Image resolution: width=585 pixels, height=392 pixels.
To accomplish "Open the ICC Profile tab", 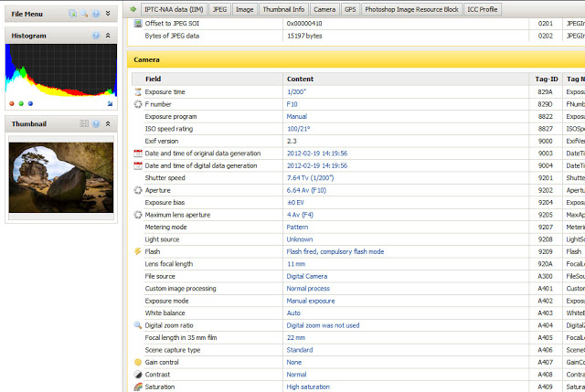I will (482, 9).
